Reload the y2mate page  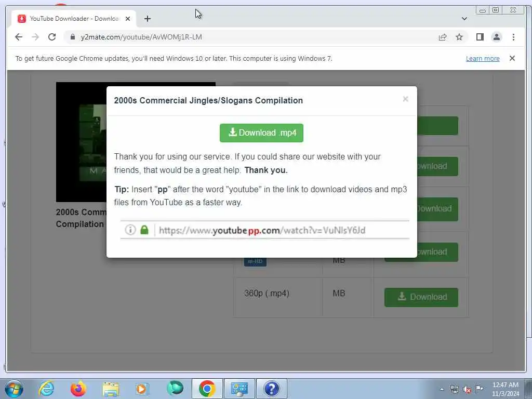tap(52, 37)
